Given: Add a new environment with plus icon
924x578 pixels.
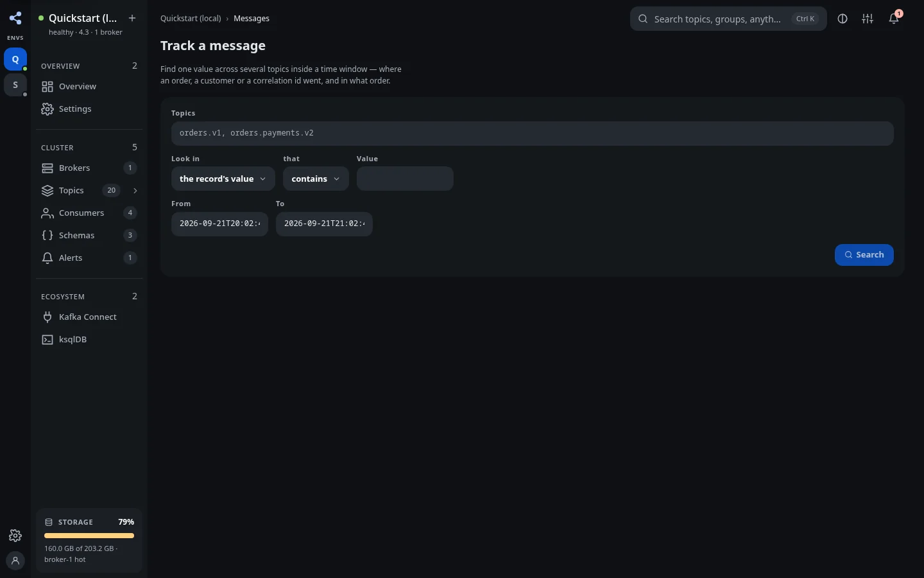Looking at the screenshot, I should coord(132,18).
